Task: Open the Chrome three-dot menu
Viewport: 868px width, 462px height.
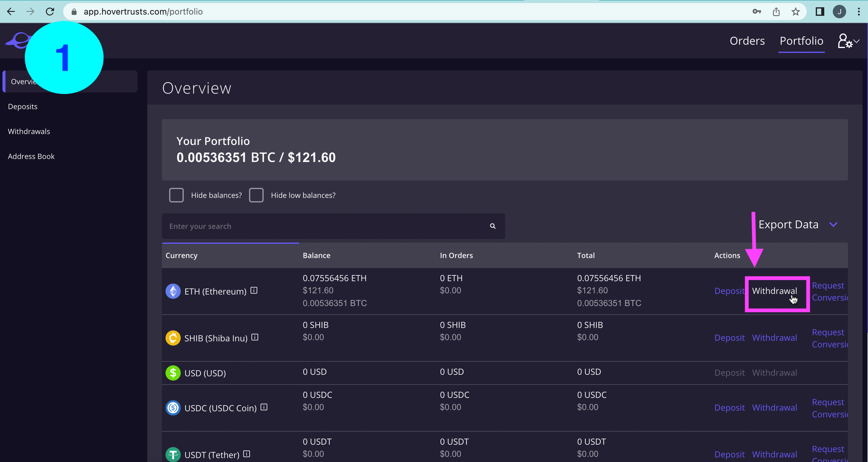Action: [x=858, y=12]
